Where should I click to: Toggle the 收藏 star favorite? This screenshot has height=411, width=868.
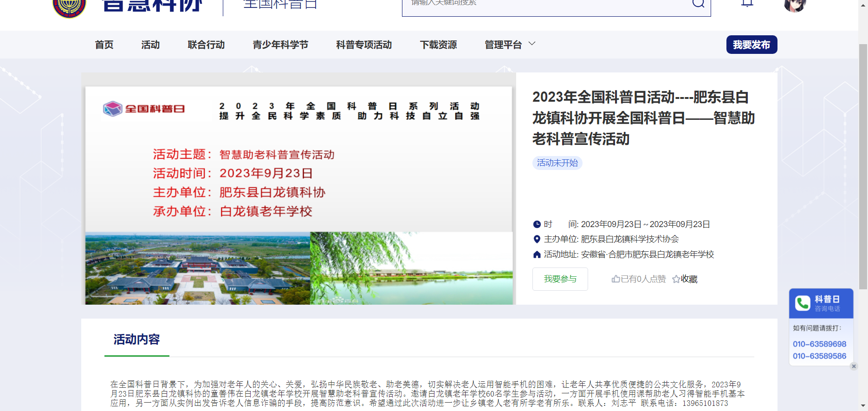tap(676, 279)
